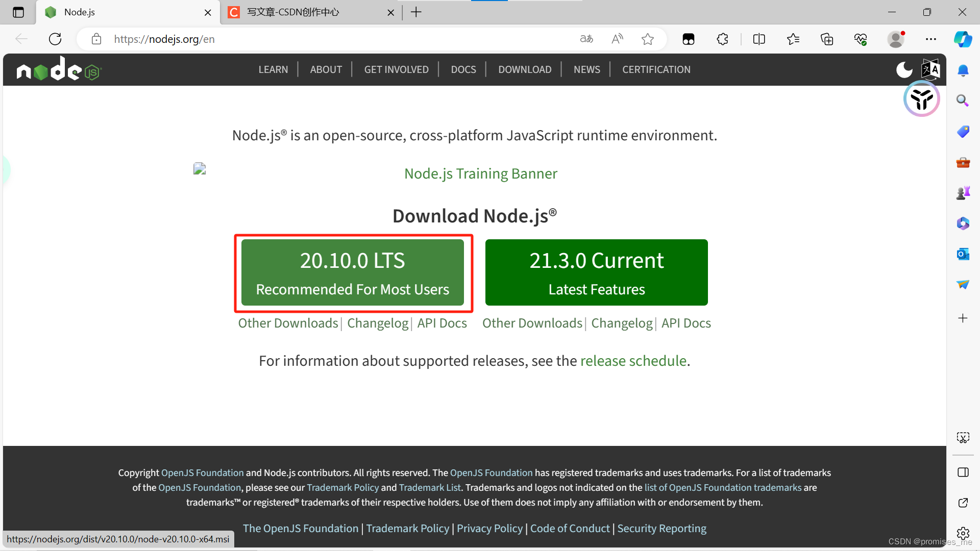Toggle dark mode moon icon
980x551 pixels.
point(904,69)
